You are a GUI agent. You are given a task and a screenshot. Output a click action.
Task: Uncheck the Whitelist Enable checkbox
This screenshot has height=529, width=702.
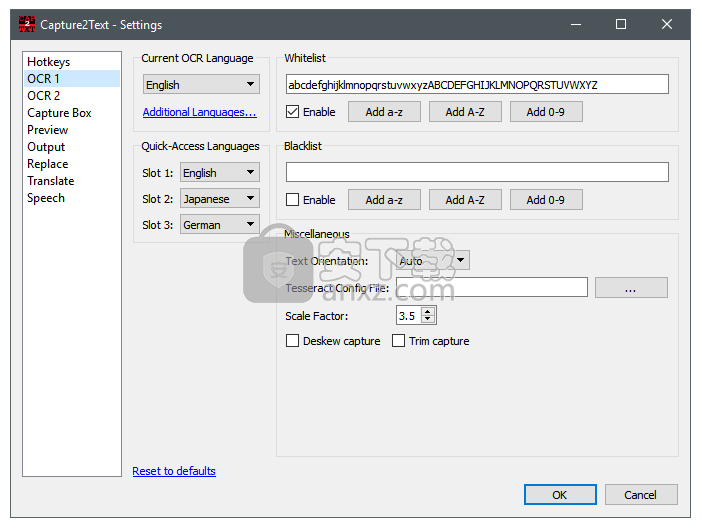[292, 112]
